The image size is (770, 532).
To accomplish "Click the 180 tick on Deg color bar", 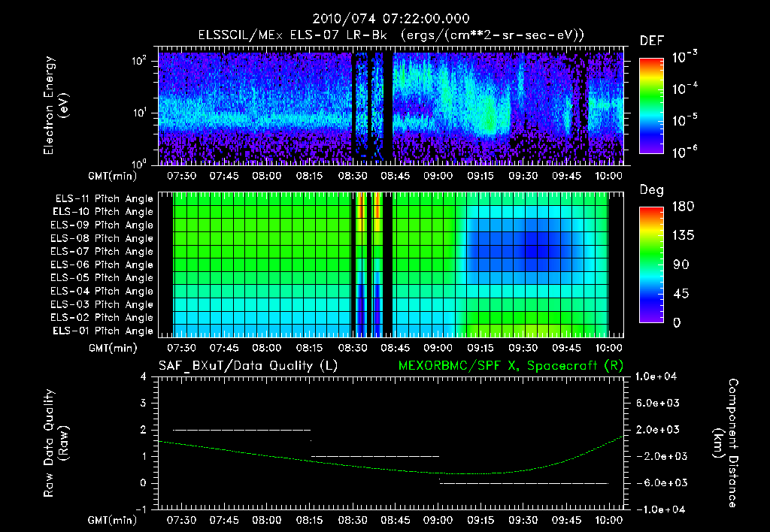I will 683,207.
